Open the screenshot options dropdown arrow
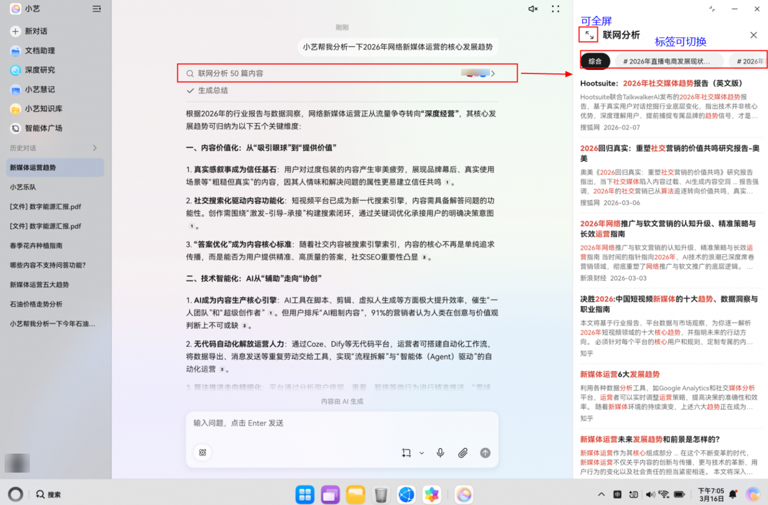Viewport: 768px width, 505px height. click(422, 453)
